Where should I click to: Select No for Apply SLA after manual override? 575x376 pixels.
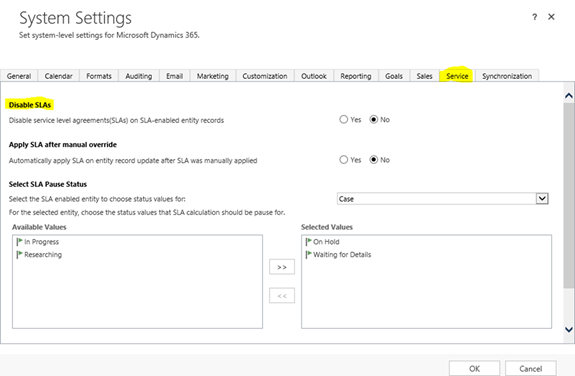(x=374, y=160)
